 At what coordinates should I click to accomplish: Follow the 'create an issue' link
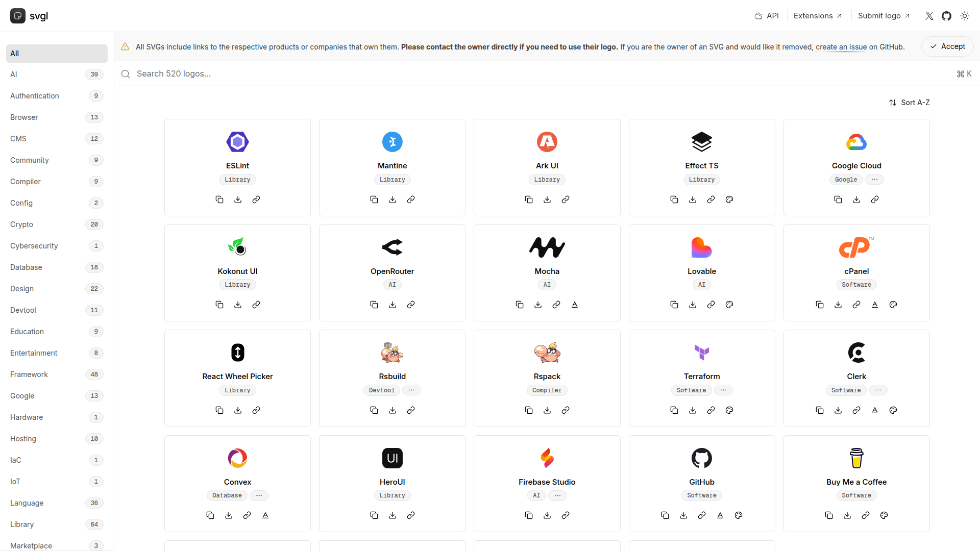point(841,47)
